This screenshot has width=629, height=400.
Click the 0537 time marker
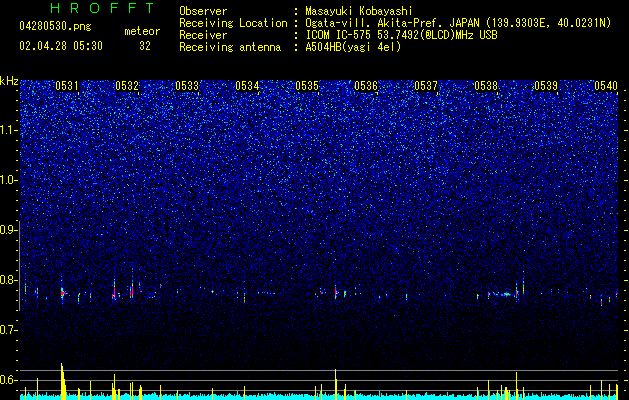click(x=426, y=86)
